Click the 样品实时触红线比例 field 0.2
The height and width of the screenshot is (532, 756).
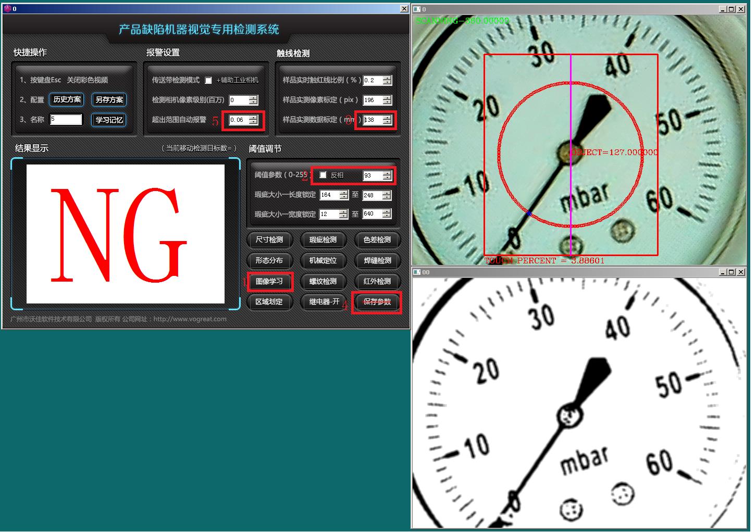click(373, 80)
